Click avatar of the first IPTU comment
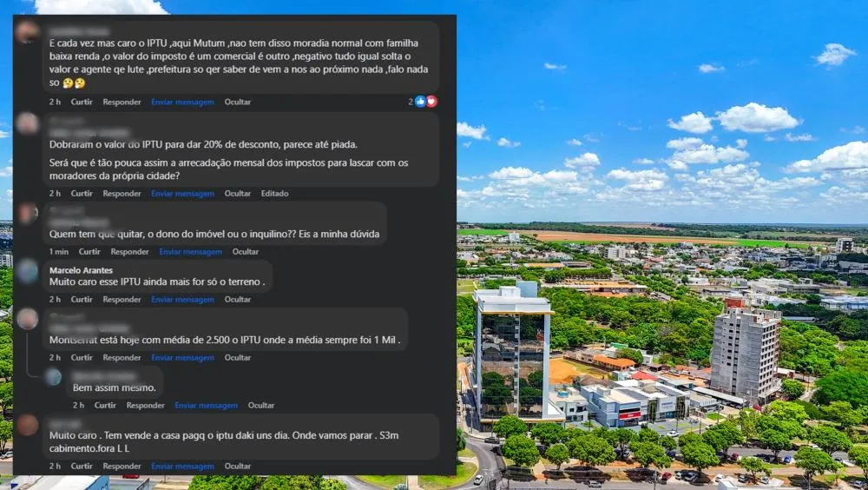The height and width of the screenshot is (490, 868). (x=27, y=32)
